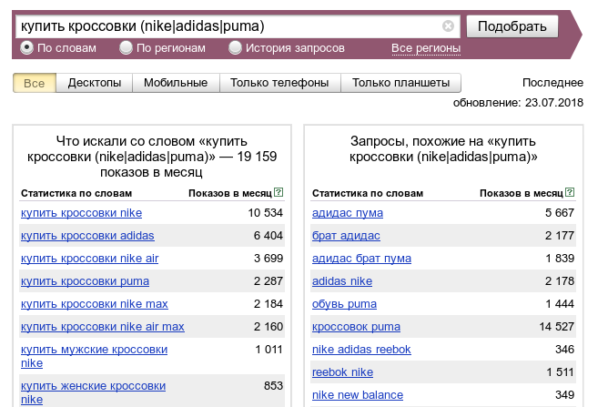Select the По словам radio button
Viewport: 608px width, 407px height.
27,48
